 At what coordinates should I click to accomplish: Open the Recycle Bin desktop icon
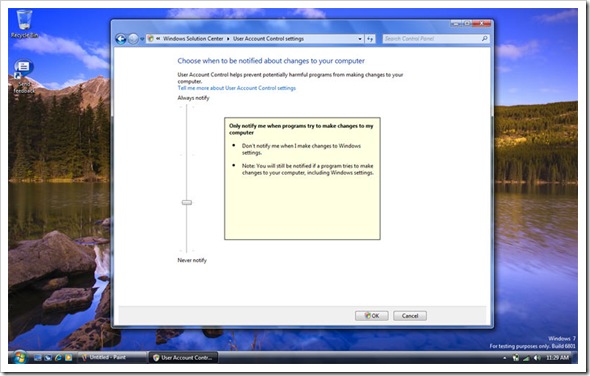24,24
